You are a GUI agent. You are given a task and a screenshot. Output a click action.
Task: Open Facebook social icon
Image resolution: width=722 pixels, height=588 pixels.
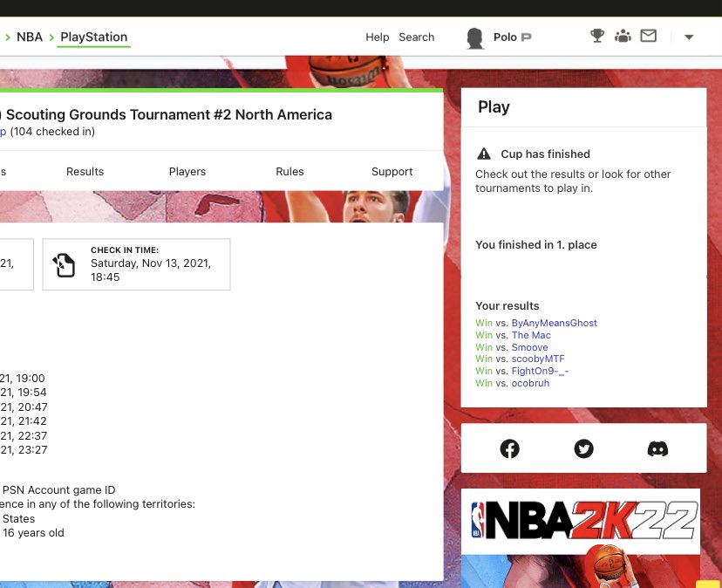[x=510, y=448]
